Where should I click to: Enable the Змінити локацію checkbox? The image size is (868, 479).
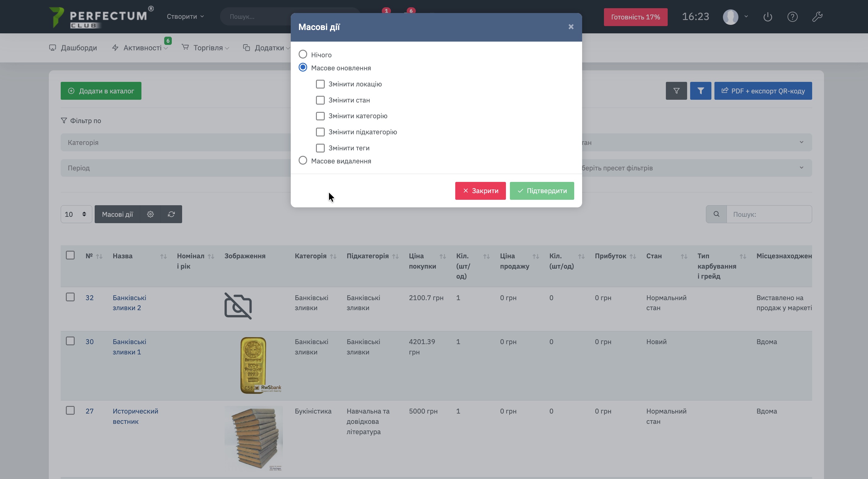(320, 84)
